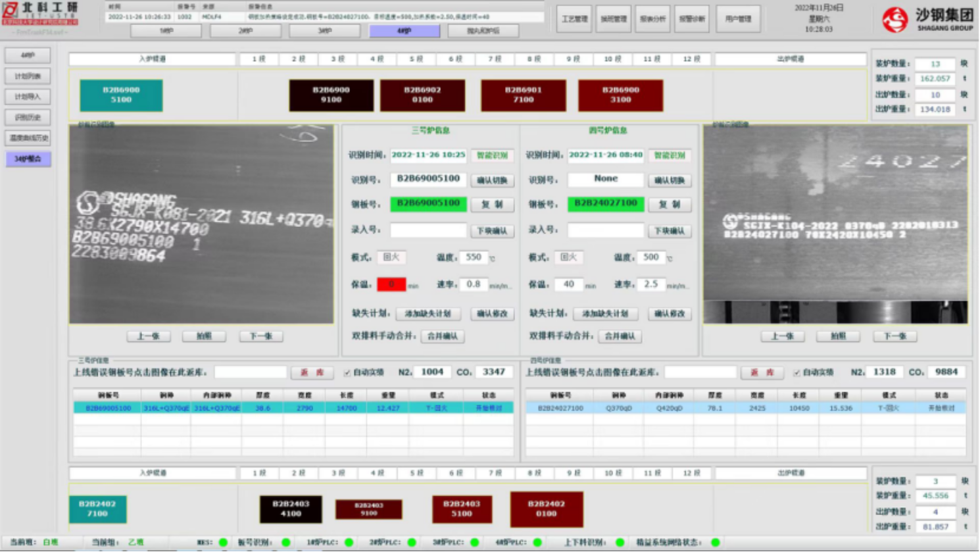Select the B2B24027100 row in right table
The image size is (980, 552).
click(745, 408)
